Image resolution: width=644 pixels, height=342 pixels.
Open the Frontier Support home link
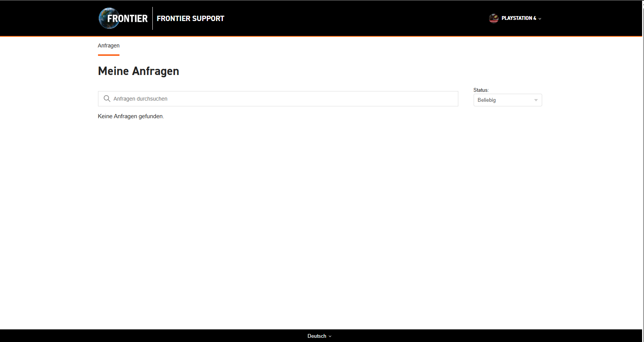point(190,18)
